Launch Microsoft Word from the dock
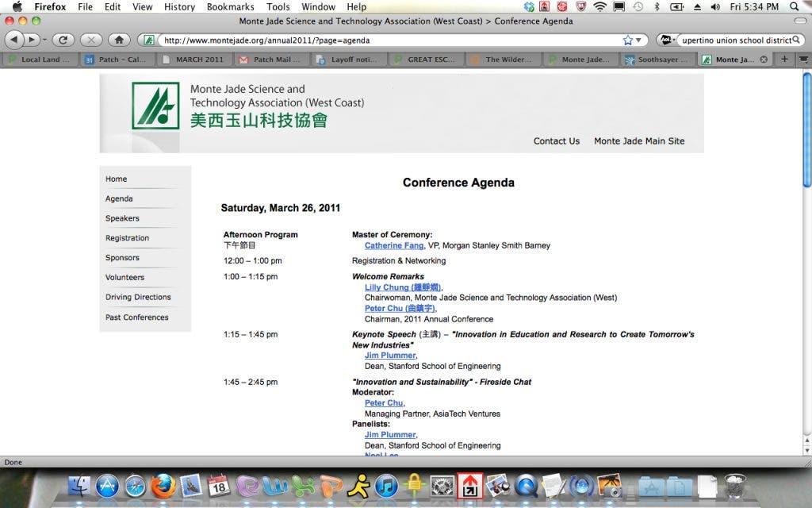The width and height of the screenshot is (812, 508). 275,487
